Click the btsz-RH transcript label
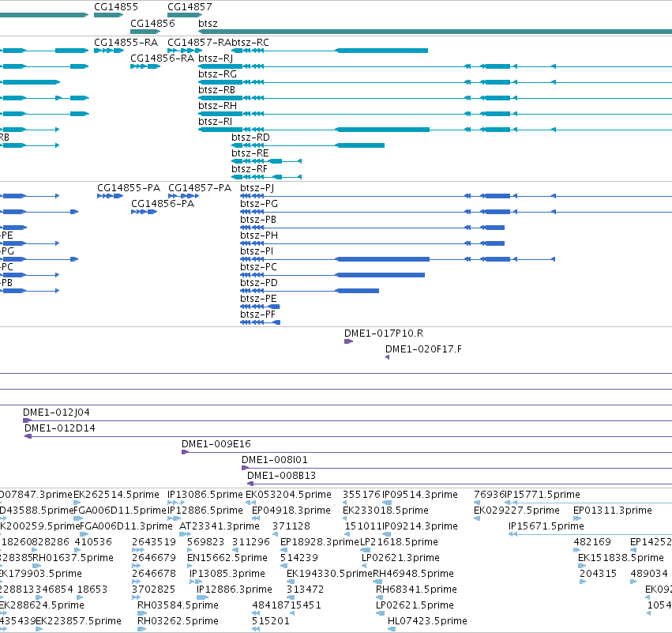Screen dimensions: 672x633 (x=217, y=106)
